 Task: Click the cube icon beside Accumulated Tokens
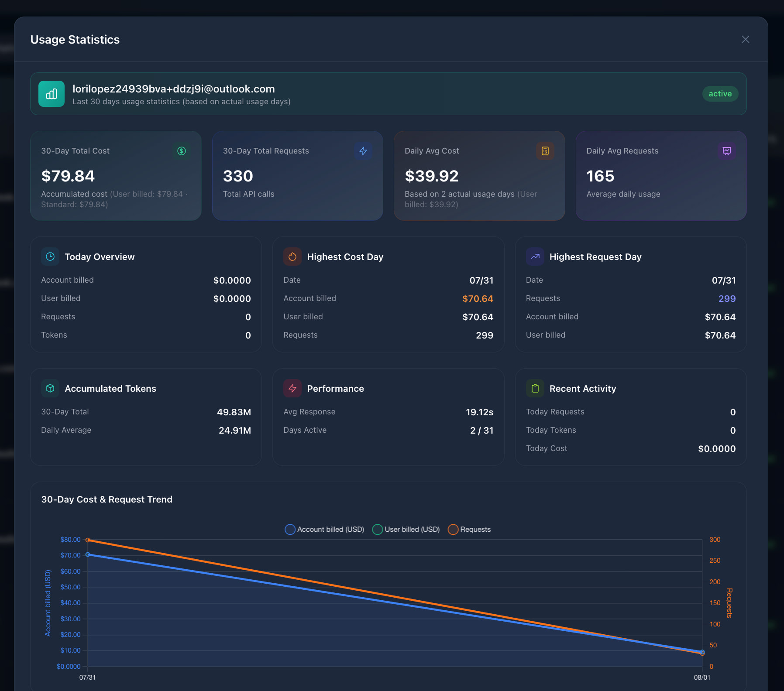point(50,388)
